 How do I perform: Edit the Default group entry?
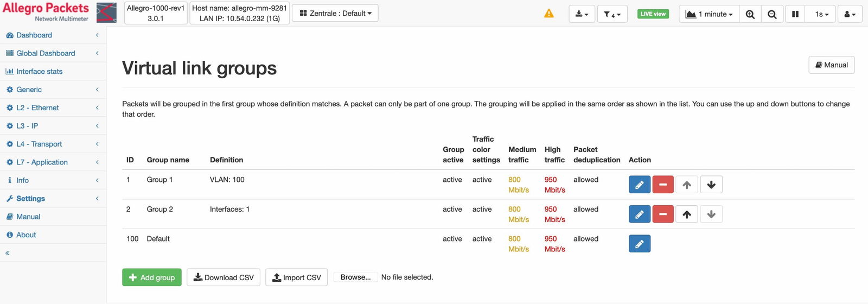click(639, 244)
